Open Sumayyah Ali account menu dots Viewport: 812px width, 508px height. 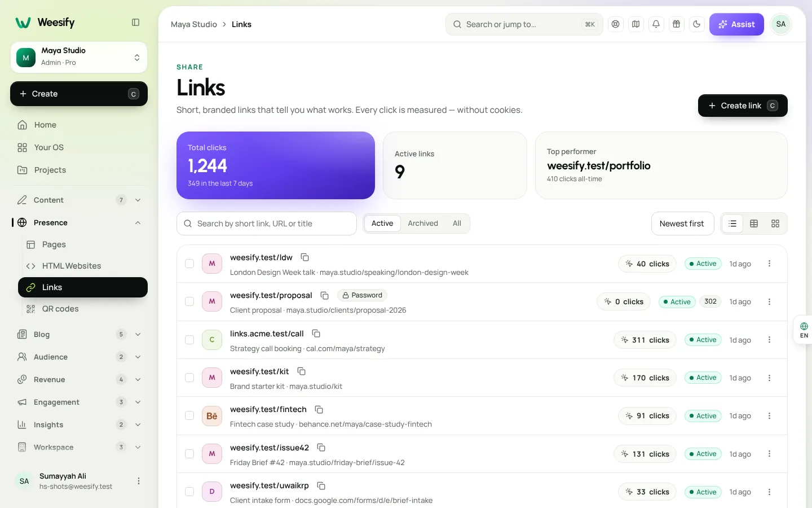[x=139, y=481]
